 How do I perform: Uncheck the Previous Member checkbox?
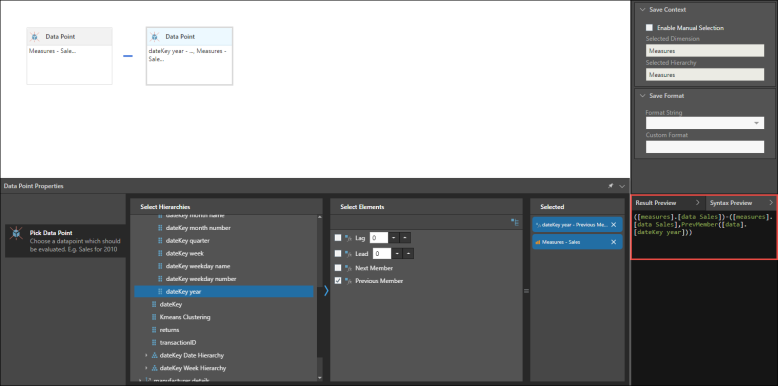coord(338,281)
